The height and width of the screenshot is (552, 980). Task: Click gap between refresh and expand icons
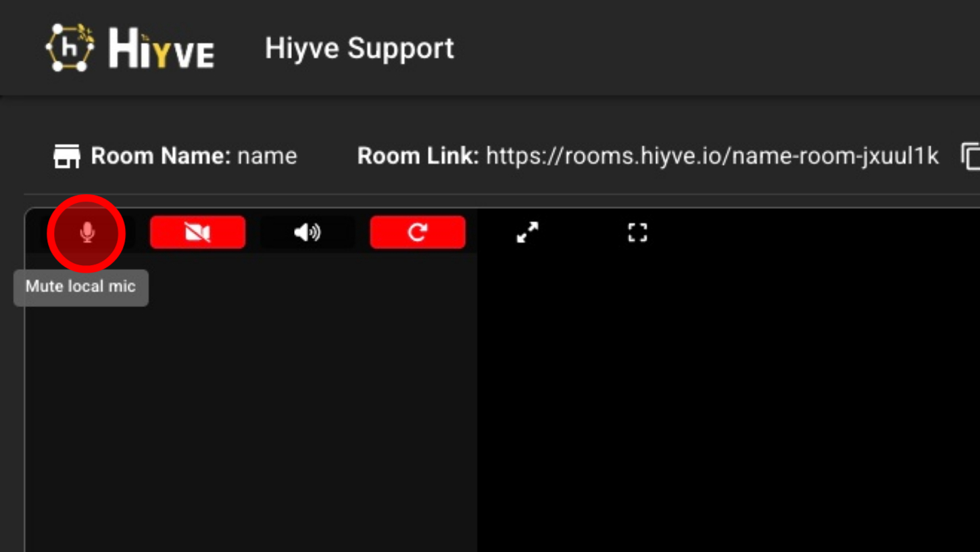click(490, 233)
